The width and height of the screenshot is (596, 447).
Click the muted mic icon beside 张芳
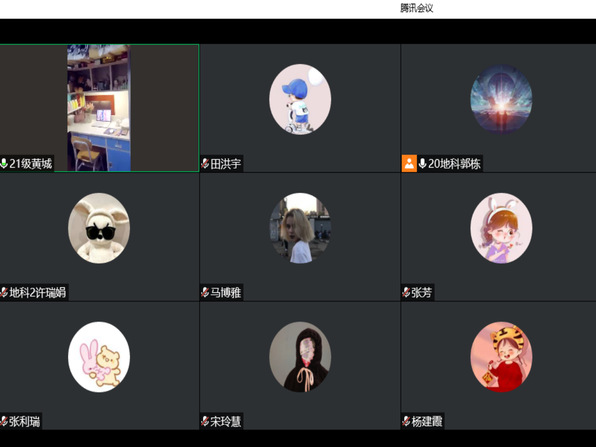click(406, 292)
